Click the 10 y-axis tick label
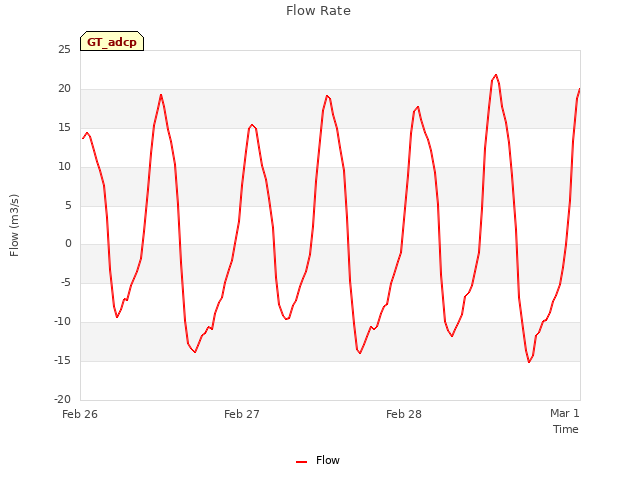 click(x=64, y=167)
